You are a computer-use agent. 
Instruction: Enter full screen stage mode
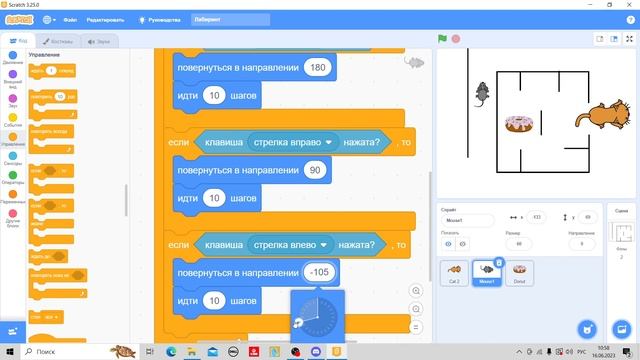pyautogui.click(x=629, y=39)
